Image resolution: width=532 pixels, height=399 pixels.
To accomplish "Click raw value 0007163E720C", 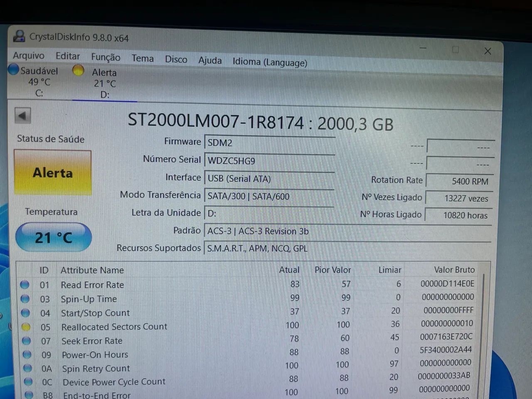I will click(x=446, y=337).
